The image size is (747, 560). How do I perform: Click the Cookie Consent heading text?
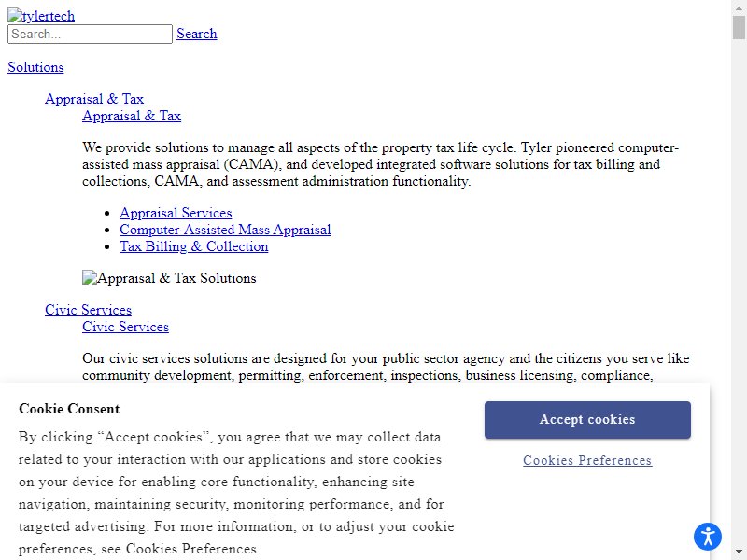click(69, 409)
